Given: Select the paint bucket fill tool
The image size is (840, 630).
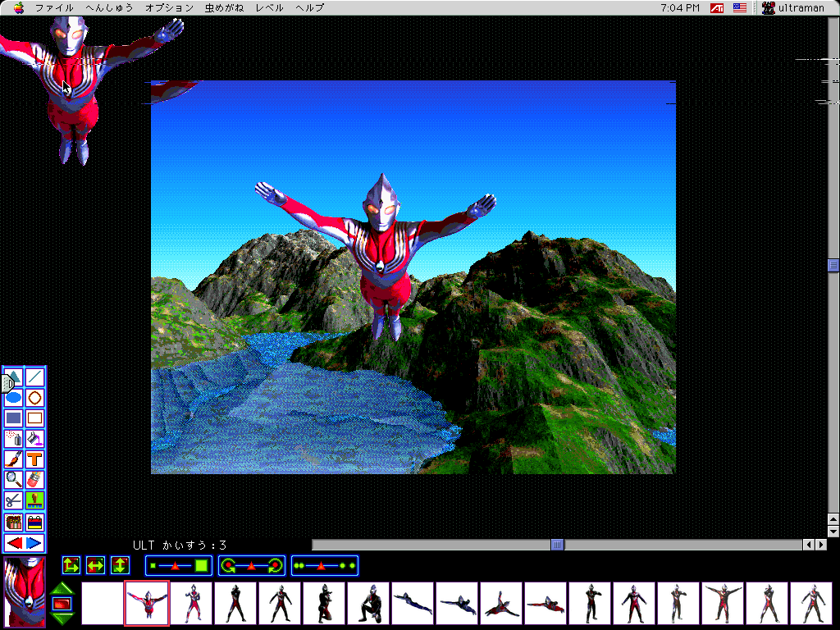Looking at the screenshot, I should tap(34, 439).
